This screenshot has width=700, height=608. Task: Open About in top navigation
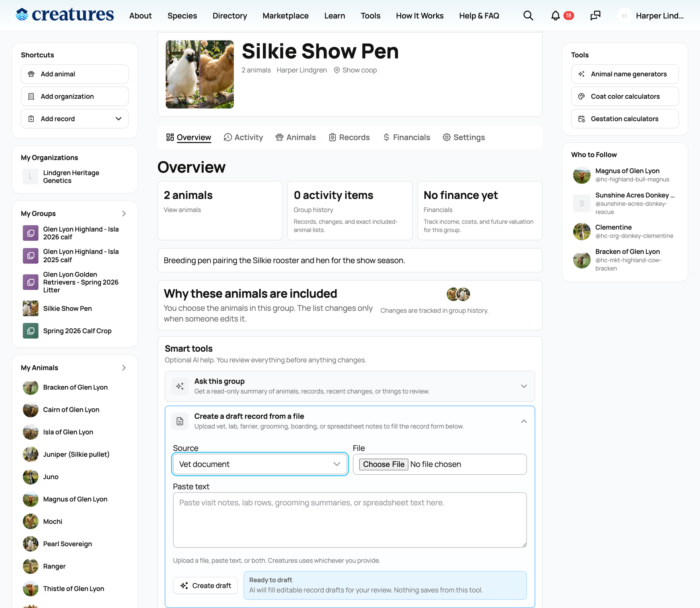coord(140,16)
